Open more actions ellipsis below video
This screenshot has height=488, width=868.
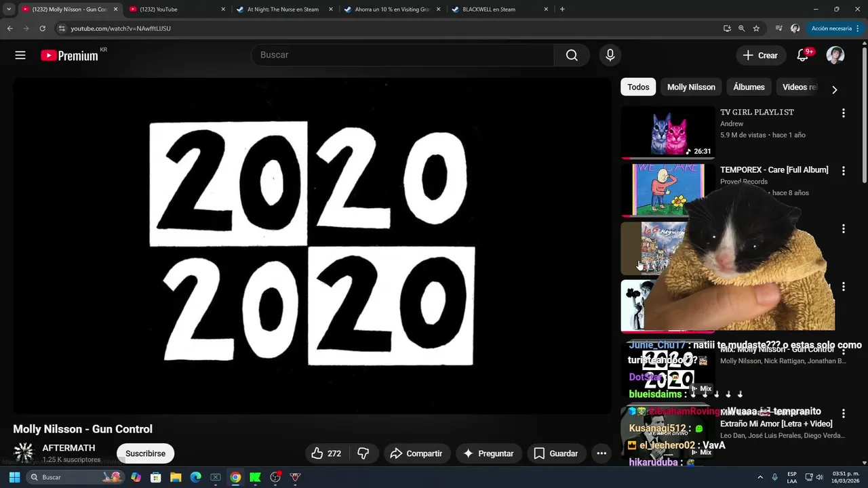tap(601, 453)
